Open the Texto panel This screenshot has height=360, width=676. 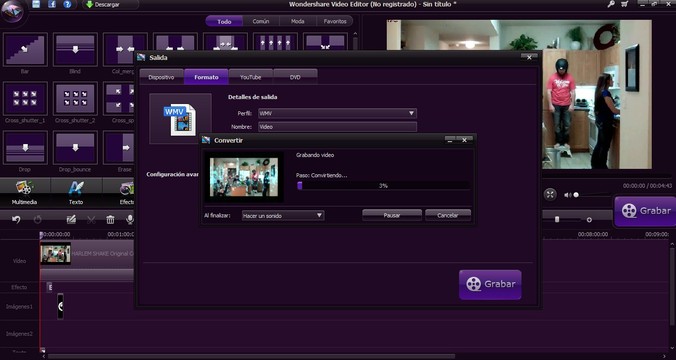tap(76, 192)
